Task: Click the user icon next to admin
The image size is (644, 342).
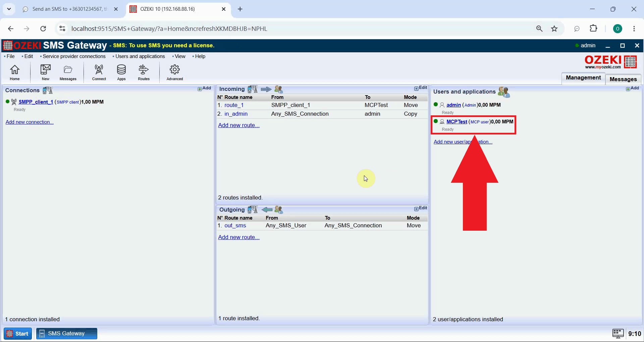Action: (x=442, y=105)
